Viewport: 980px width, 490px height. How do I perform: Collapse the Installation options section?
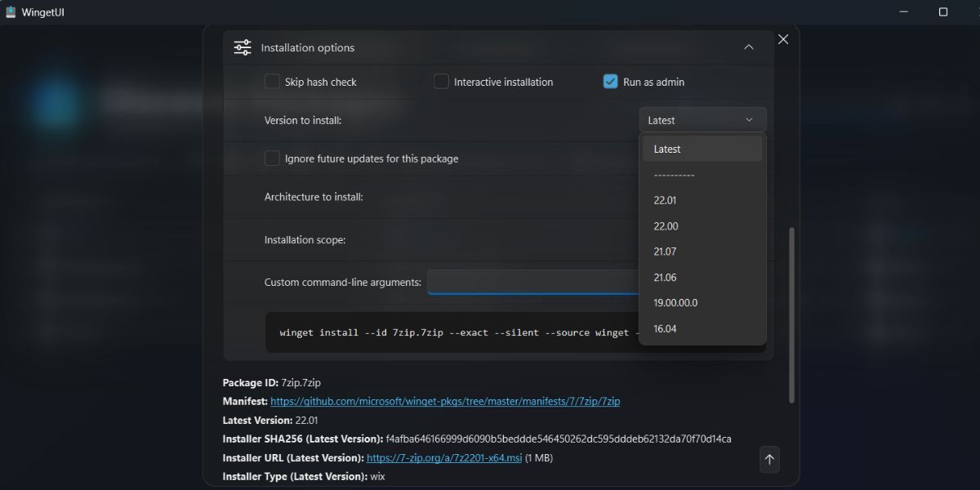[749, 47]
